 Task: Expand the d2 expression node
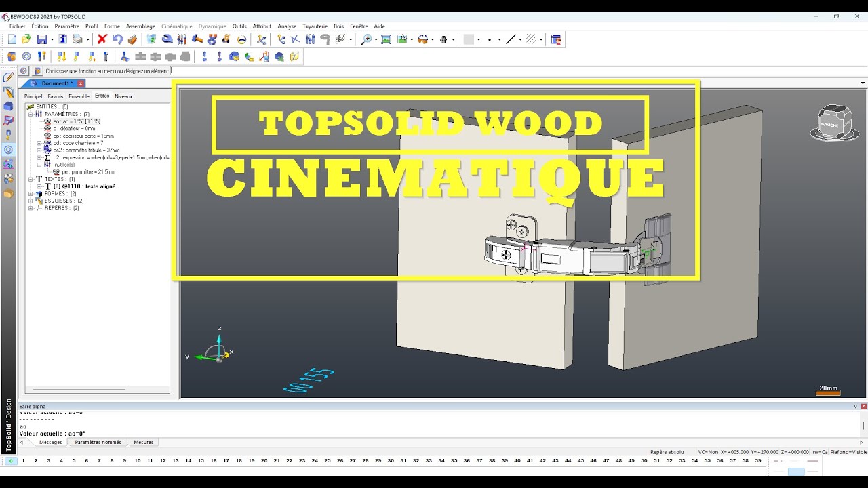click(x=40, y=157)
